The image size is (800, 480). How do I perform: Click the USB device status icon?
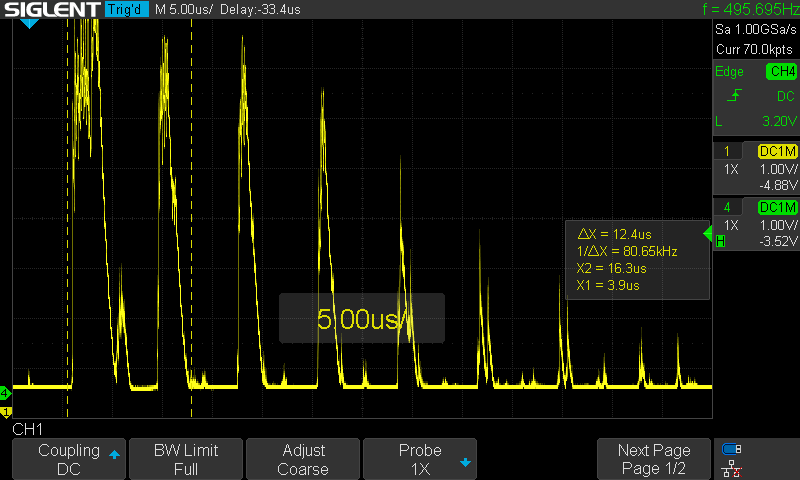pyautogui.click(x=732, y=449)
